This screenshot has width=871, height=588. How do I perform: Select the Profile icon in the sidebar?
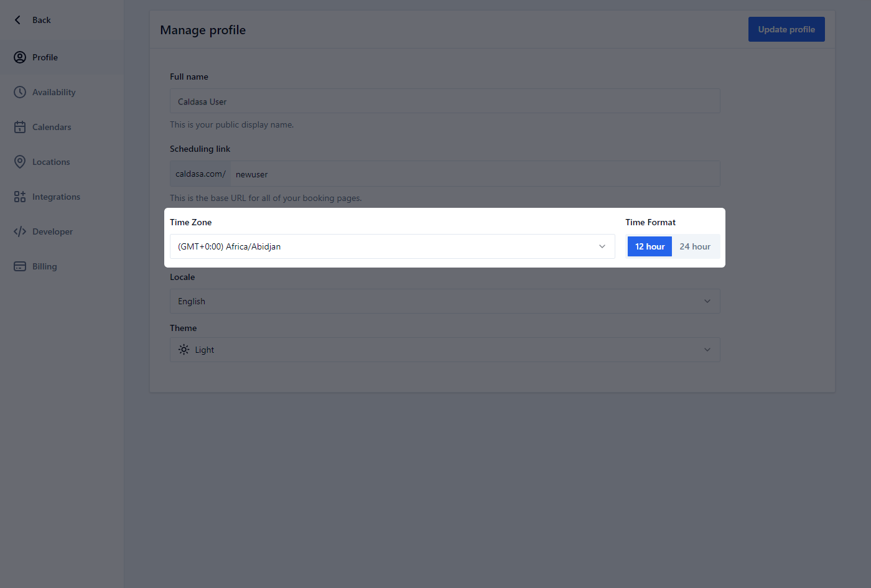19,57
